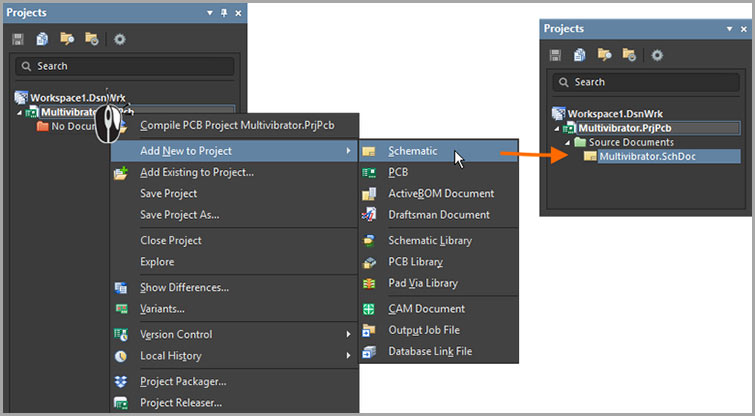Open left Projects panel options dropdown arrow
This screenshot has width=755, height=416.
click(209, 13)
